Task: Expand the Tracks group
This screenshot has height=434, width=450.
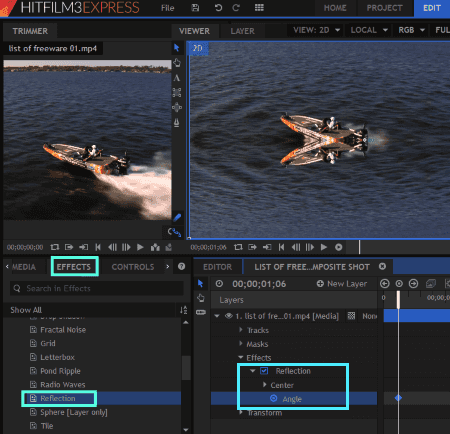Action: tap(241, 330)
